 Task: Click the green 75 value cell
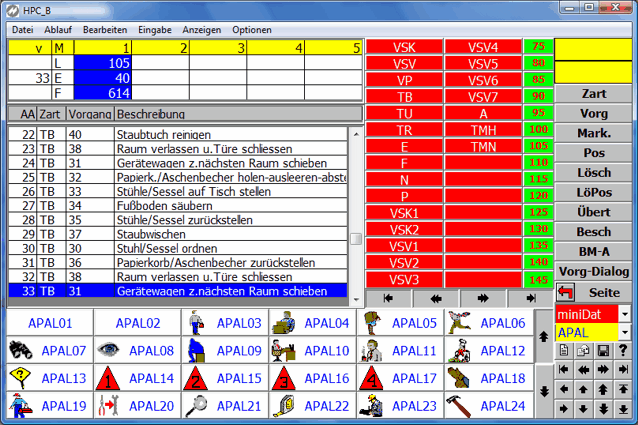click(539, 47)
